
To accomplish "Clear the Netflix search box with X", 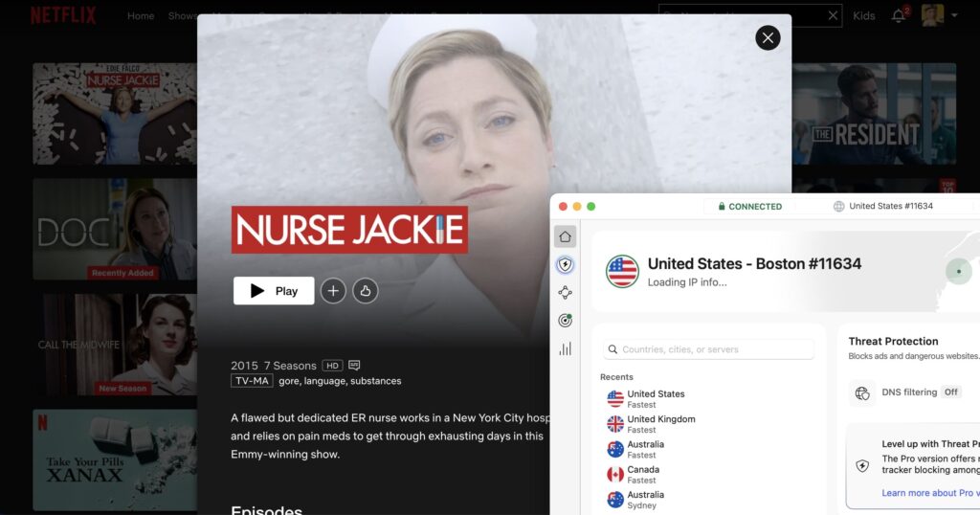I will pyautogui.click(x=833, y=15).
